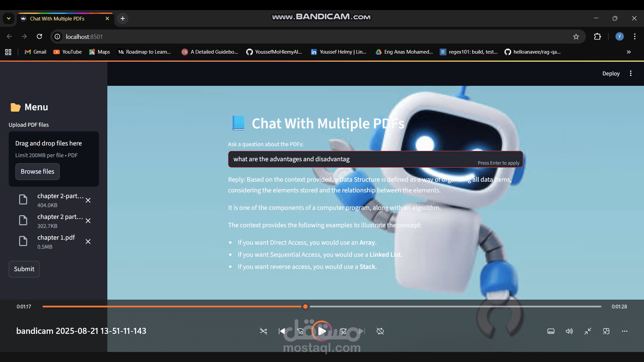Bookmark the current page with the star
644x362 pixels.
576,37
